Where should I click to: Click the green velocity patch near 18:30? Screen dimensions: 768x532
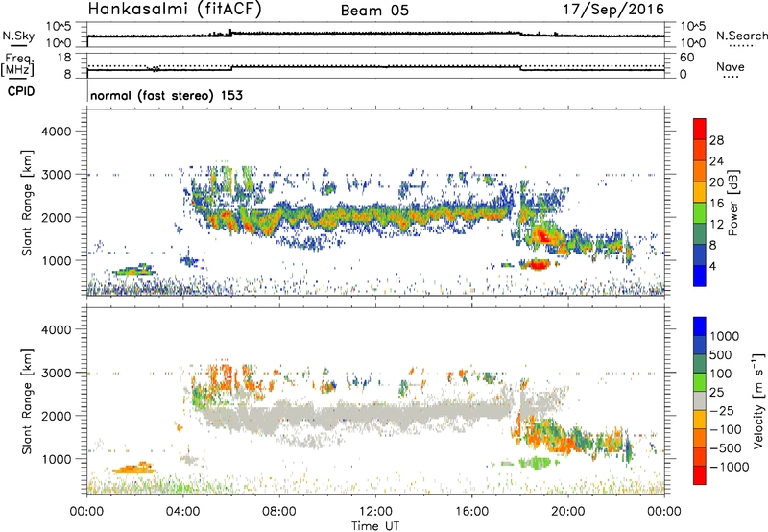[x=535, y=463]
